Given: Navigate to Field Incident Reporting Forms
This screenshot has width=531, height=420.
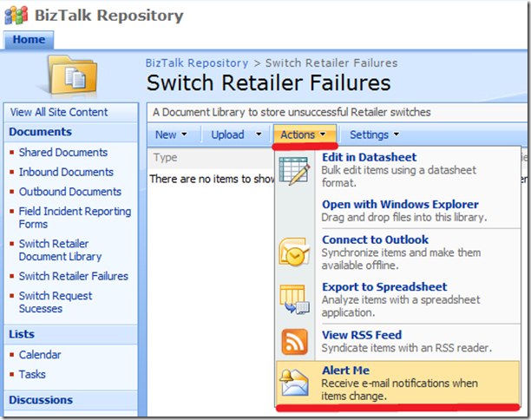Looking at the screenshot, I should [x=75, y=217].
